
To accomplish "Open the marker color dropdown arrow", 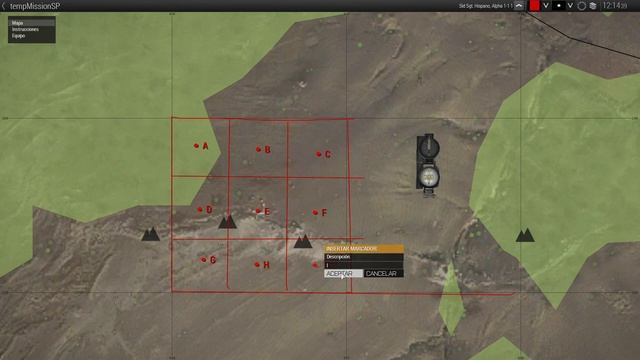I will (545, 6).
